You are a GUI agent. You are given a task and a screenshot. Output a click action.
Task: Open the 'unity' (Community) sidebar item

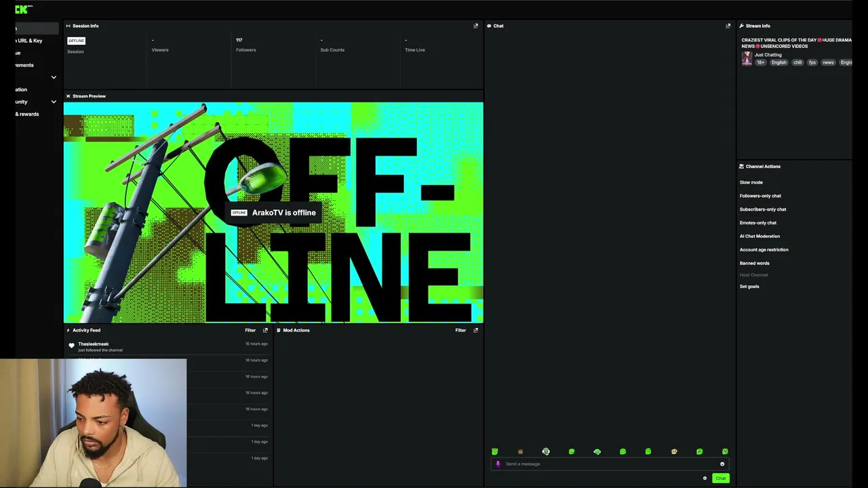coord(21,102)
